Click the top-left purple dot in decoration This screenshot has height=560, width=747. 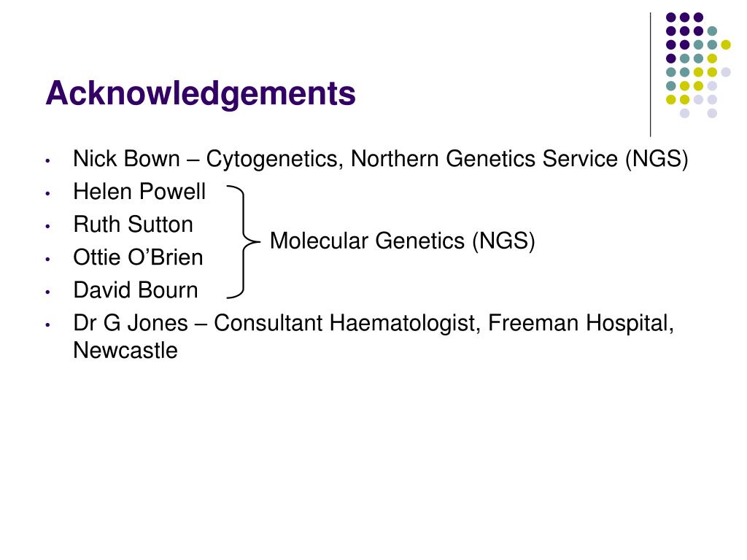point(671,17)
